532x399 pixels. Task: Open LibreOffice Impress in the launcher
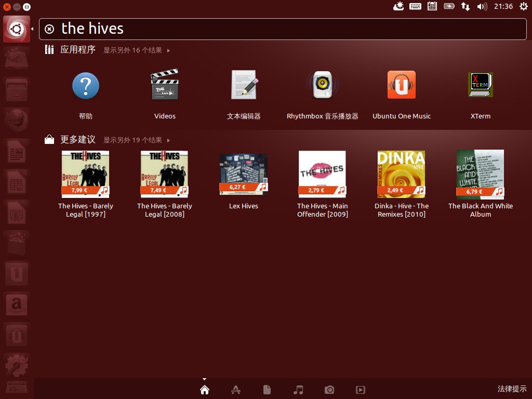pyautogui.click(x=17, y=212)
